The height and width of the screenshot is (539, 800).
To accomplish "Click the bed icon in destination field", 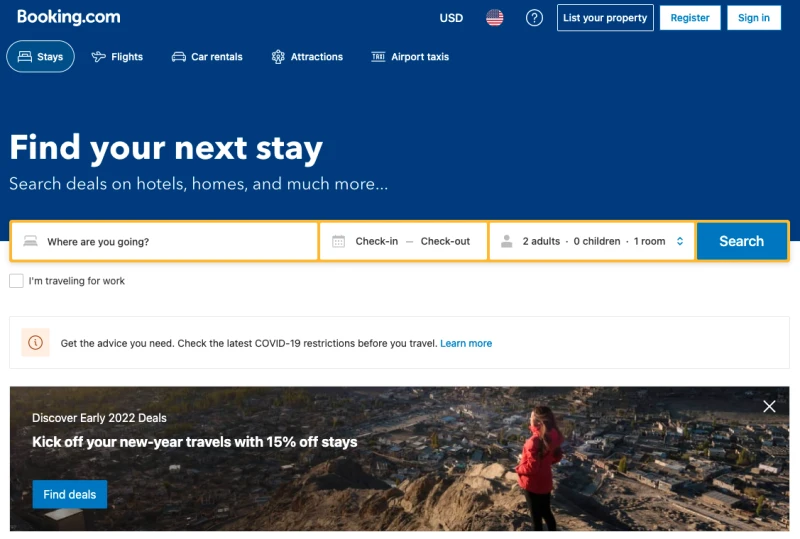I will [x=31, y=241].
